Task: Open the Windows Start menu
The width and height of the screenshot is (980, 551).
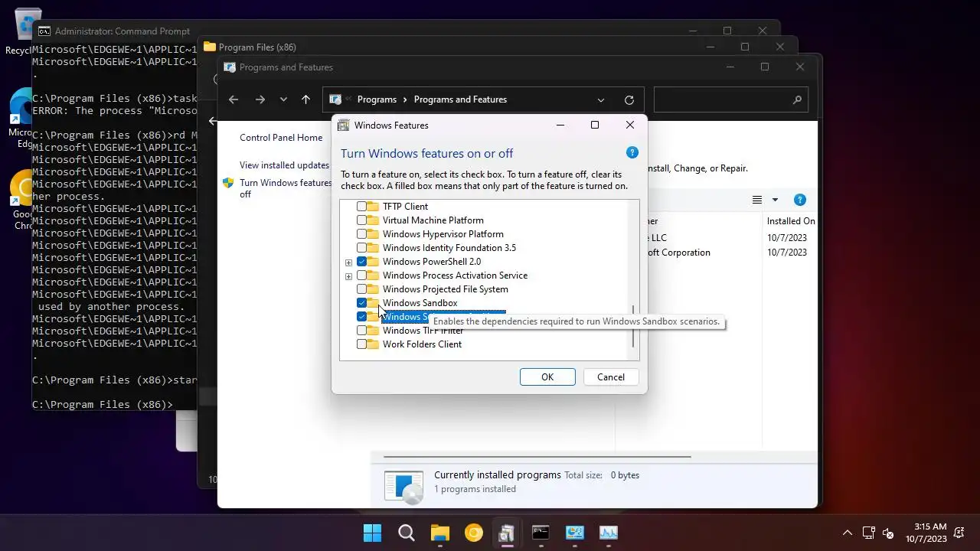Action: pyautogui.click(x=372, y=533)
